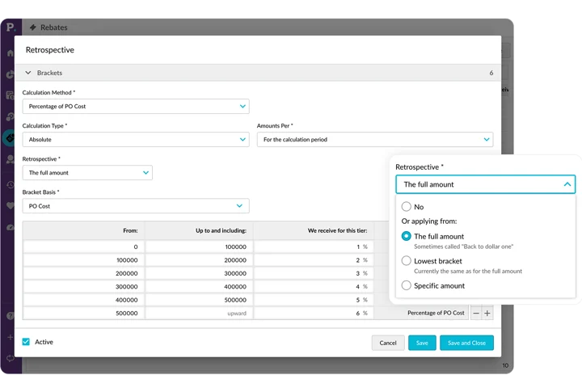The height and width of the screenshot is (392, 582).
Task: Click Up to cell with 300000
Action: [200, 273]
